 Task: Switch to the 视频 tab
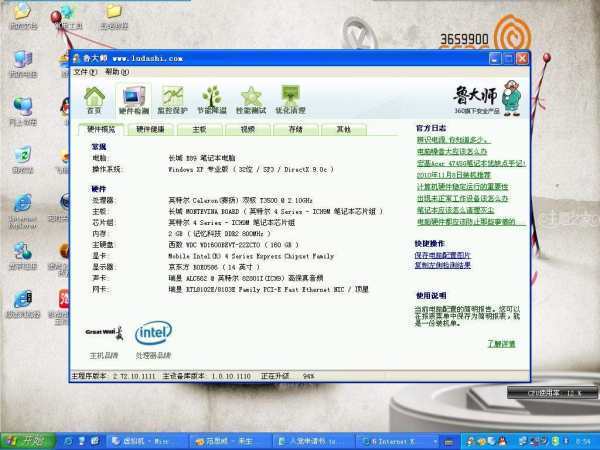coord(248,129)
